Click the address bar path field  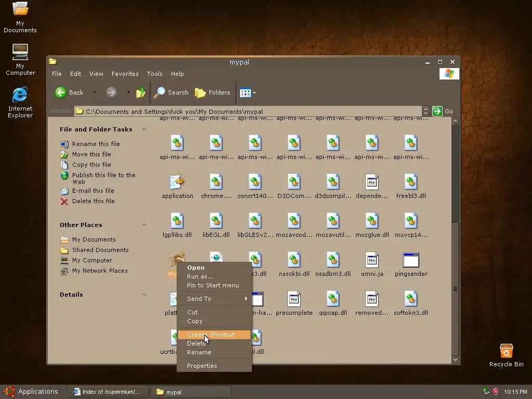click(248, 111)
